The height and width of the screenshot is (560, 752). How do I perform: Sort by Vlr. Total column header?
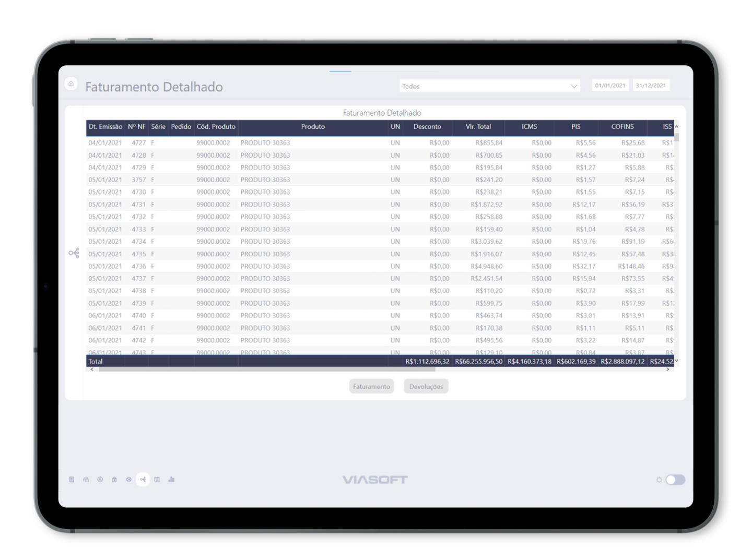click(478, 127)
